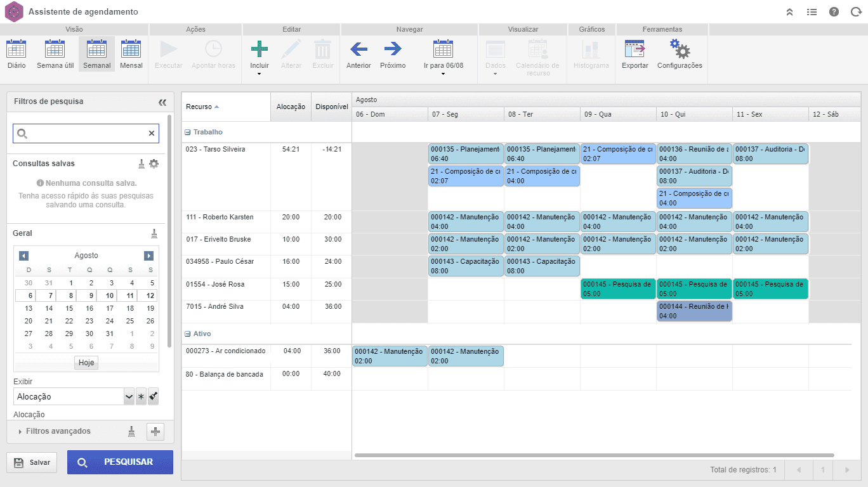Sort by the Recurso column header
Image resolution: width=868 pixels, height=487 pixels.
point(202,107)
